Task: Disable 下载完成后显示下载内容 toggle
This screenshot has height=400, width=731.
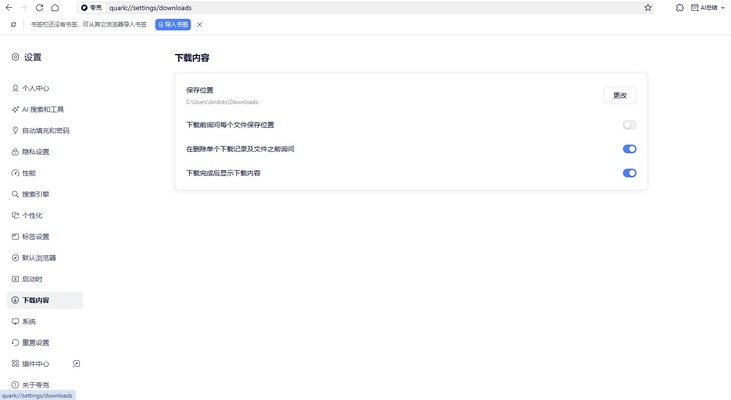Action: coord(629,173)
